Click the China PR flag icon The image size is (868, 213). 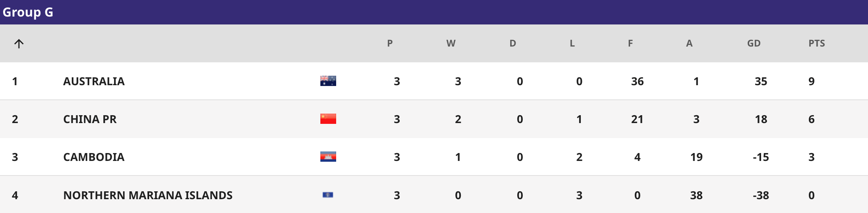coord(328,119)
